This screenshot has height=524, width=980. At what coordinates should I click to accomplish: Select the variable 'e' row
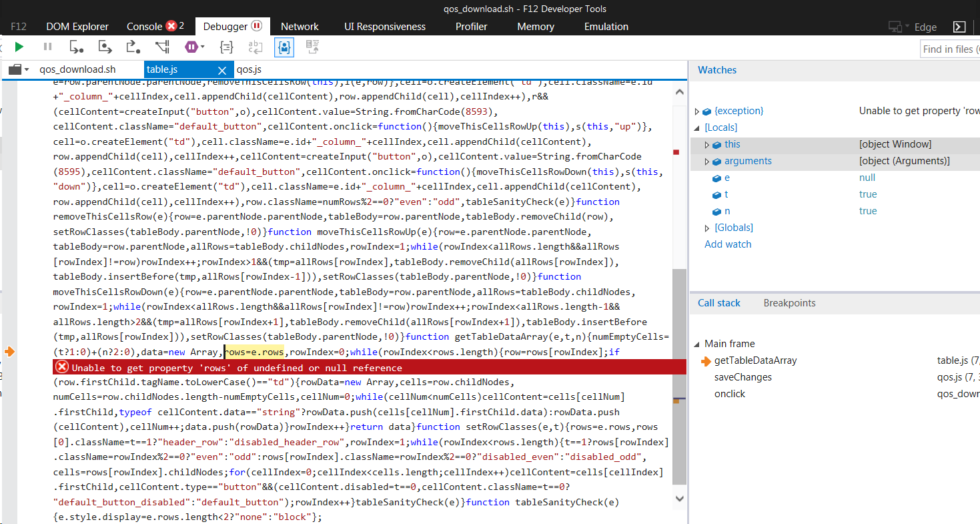tap(835, 178)
